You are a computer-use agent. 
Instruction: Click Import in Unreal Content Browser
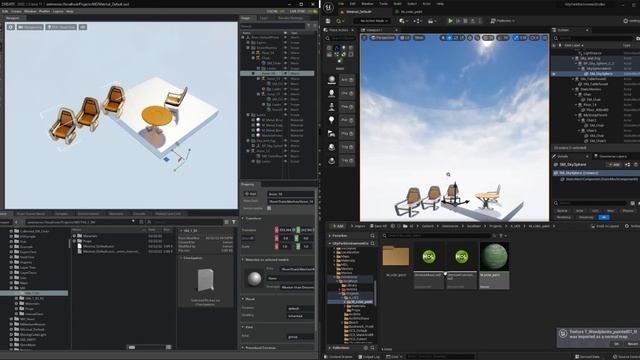pos(358,226)
